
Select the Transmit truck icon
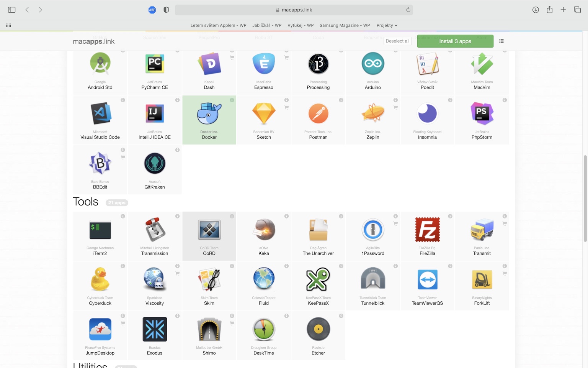click(482, 230)
